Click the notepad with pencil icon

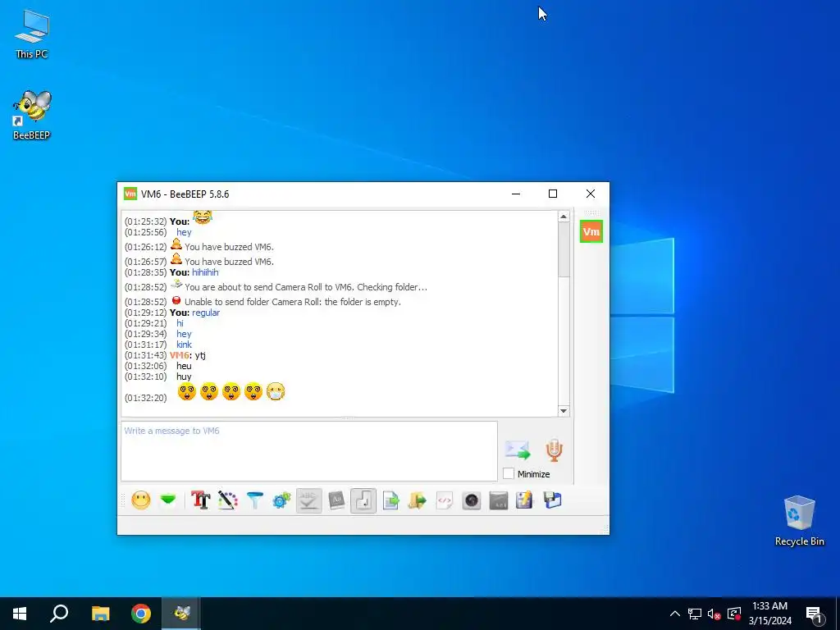[525, 500]
